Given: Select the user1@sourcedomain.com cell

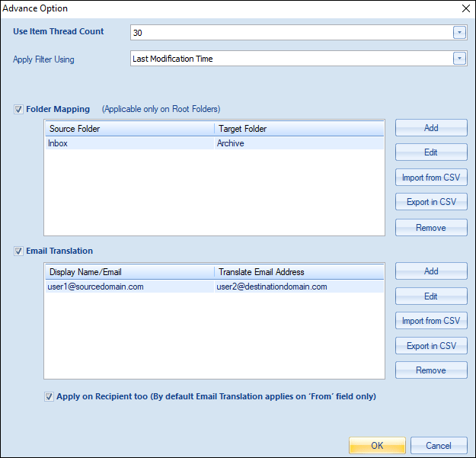Looking at the screenshot, I should pyautogui.click(x=129, y=287).
